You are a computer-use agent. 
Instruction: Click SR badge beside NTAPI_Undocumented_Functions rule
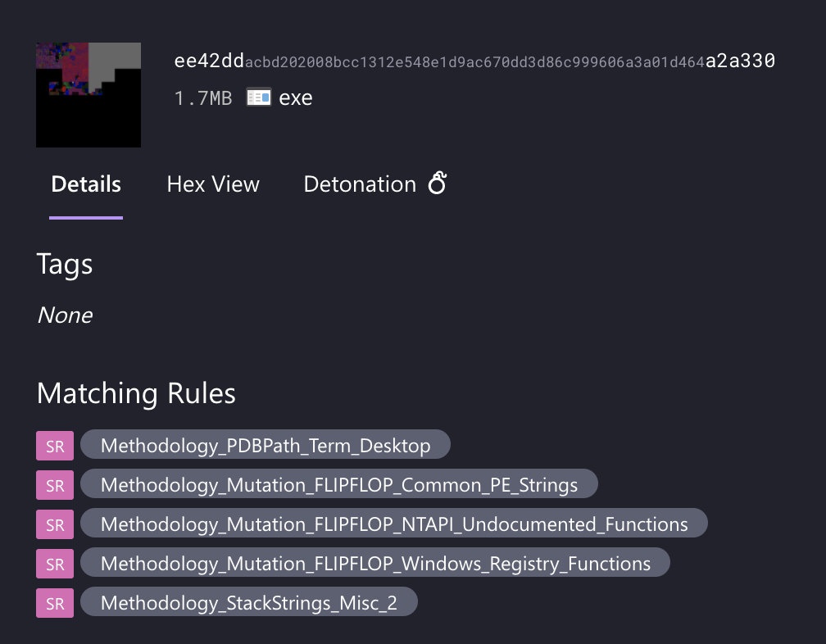coord(55,524)
